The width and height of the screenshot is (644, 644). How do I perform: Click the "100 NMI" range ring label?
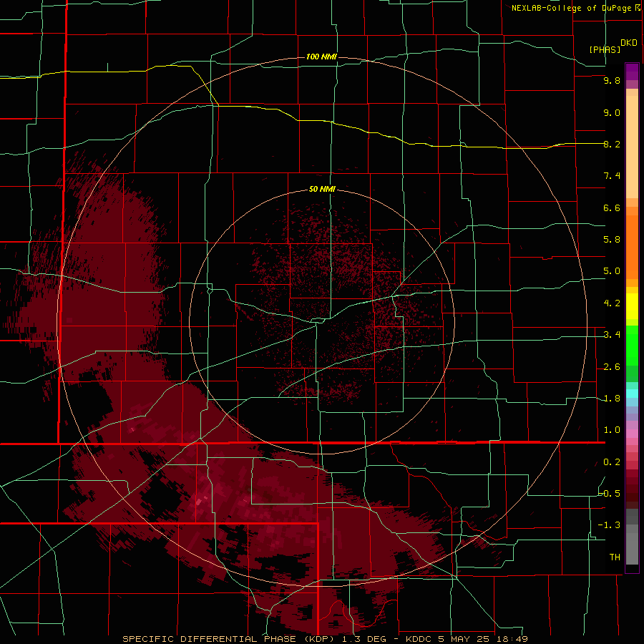point(321,57)
